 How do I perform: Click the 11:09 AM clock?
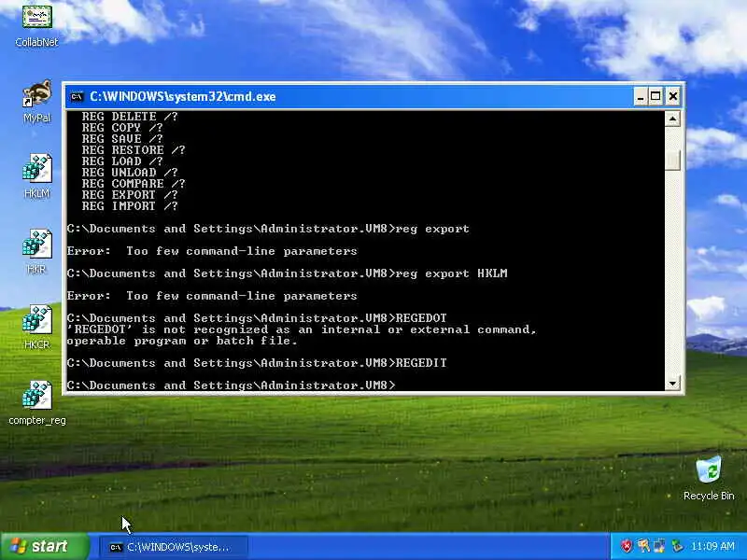[x=712, y=546]
